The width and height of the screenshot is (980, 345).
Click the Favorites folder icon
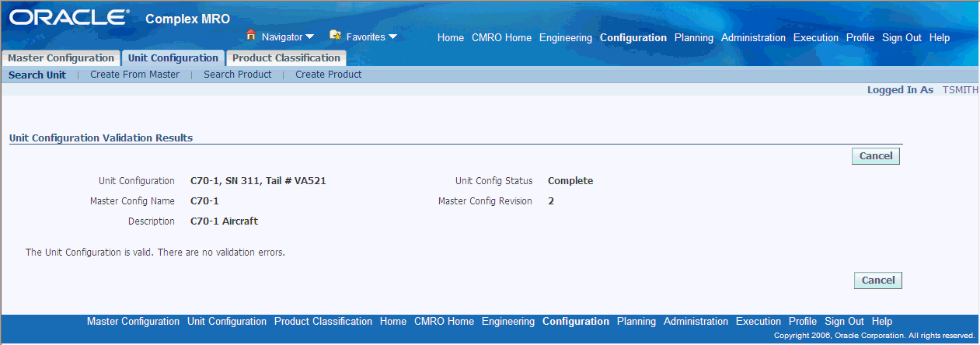(336, 36)
